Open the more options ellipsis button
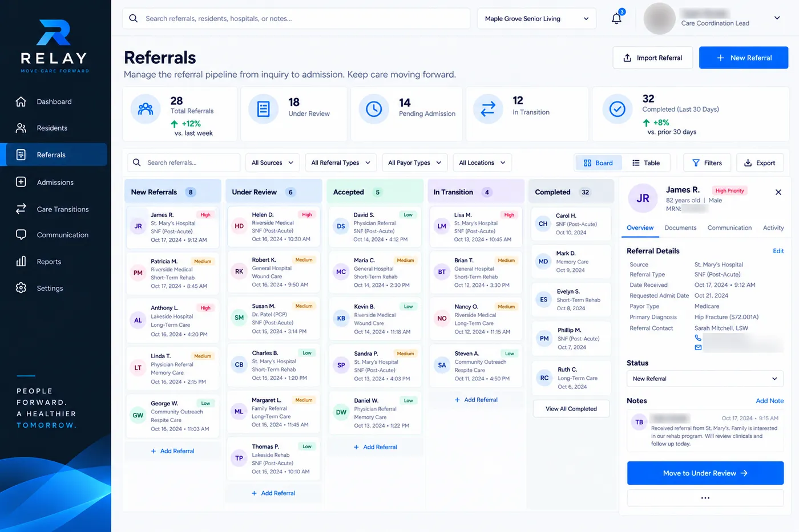Image resolution: width=799 pixels, height=532 pixels. pos(705,498)
